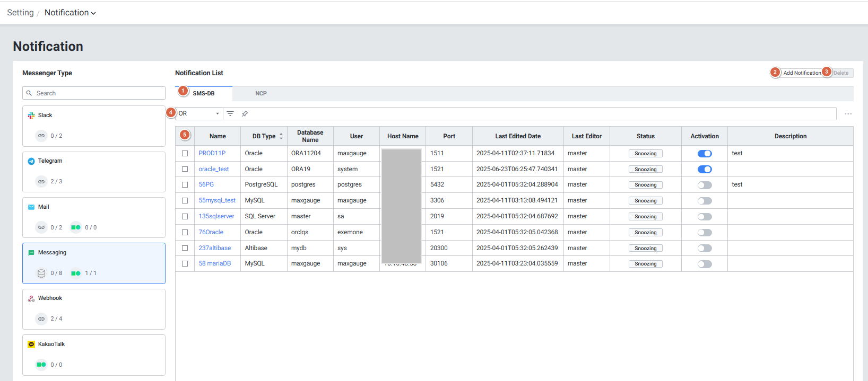Open the three-dot more options menu
868x381 pixels.
[848, 114]
